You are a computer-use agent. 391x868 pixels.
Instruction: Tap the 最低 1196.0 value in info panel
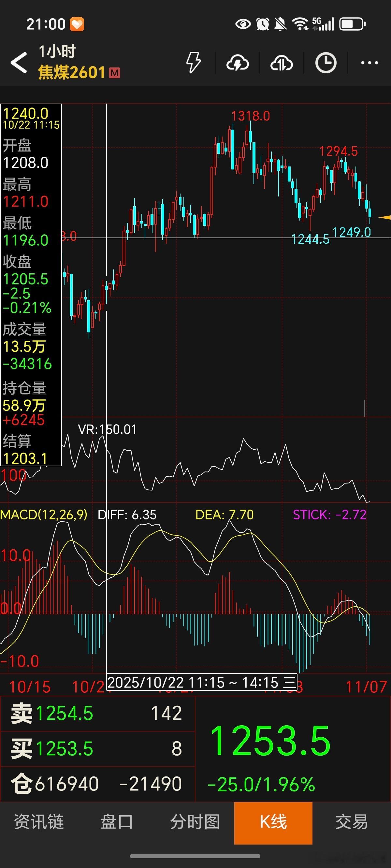coord(26,240)
